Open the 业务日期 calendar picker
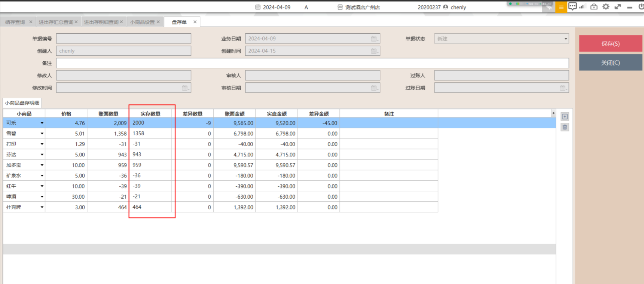 (x=374, y=39)
